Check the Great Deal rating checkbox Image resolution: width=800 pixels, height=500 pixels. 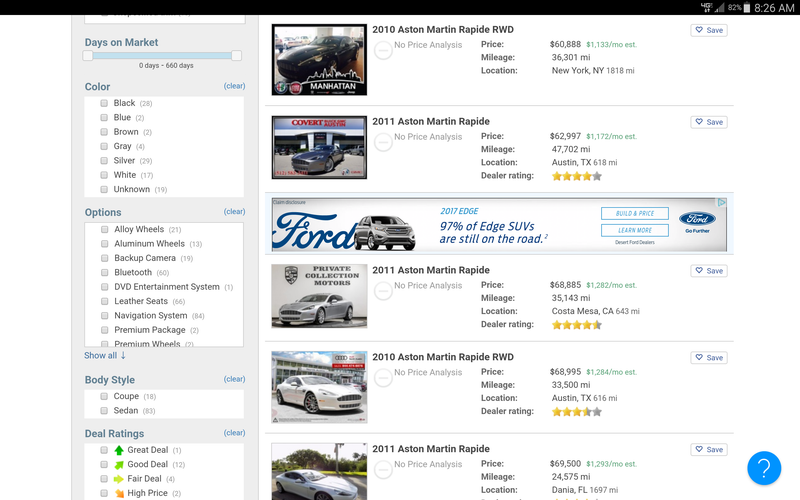[104, 450]
